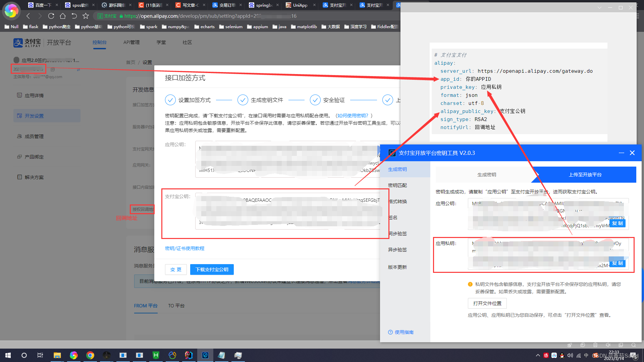Copy the 应用公钥 with its 复制 button

click(618, 223)
